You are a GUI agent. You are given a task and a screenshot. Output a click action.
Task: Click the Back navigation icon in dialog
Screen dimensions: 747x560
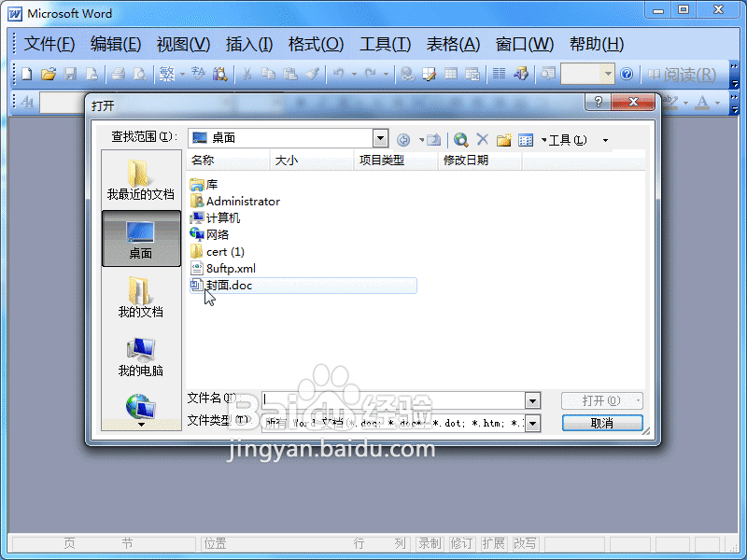pyautogui.click(x=405, y=138)
